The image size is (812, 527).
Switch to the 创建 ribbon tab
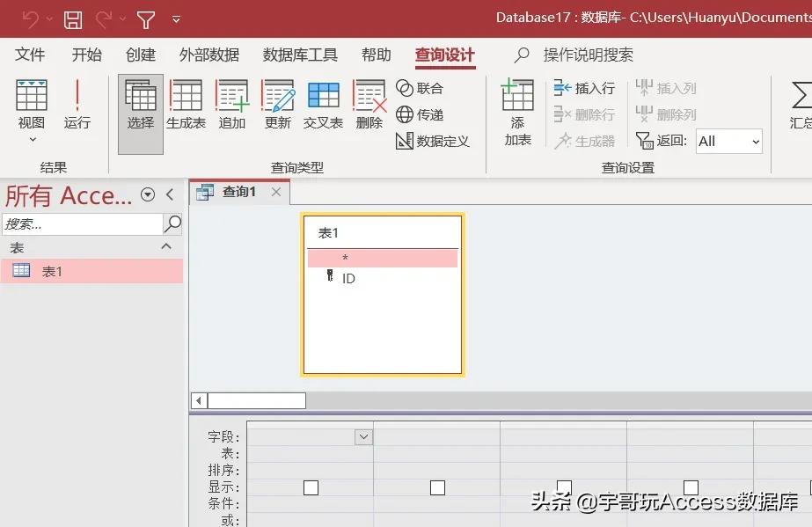click(x=140, y=55)
